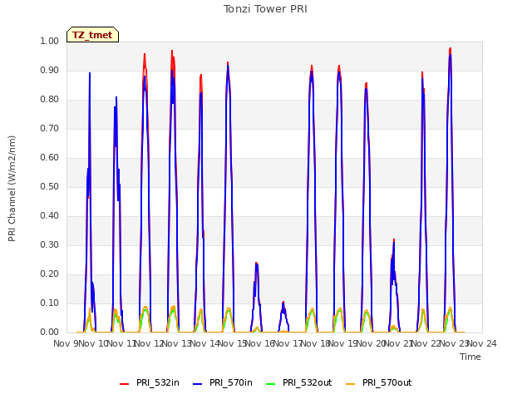Click the 0.80 y-axis tick value
Screen dimensions: 532x399
(50, 100)
